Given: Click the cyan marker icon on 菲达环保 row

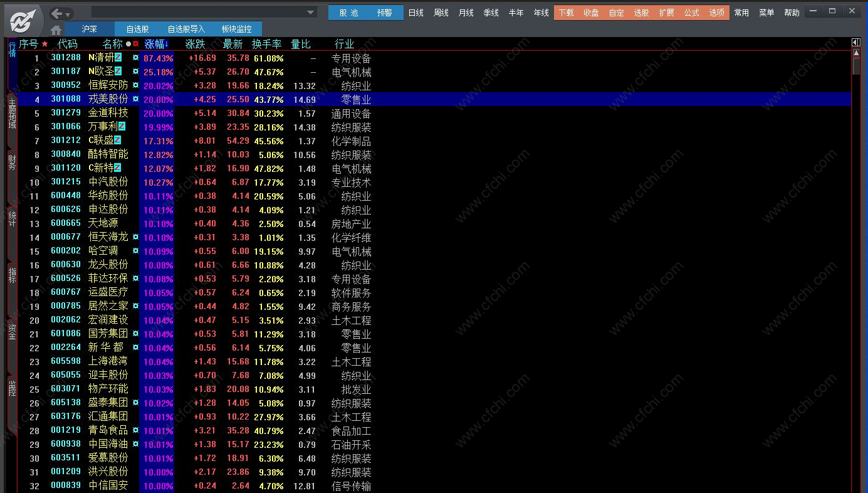Looking at the screenshot, I should pos(135,278).
